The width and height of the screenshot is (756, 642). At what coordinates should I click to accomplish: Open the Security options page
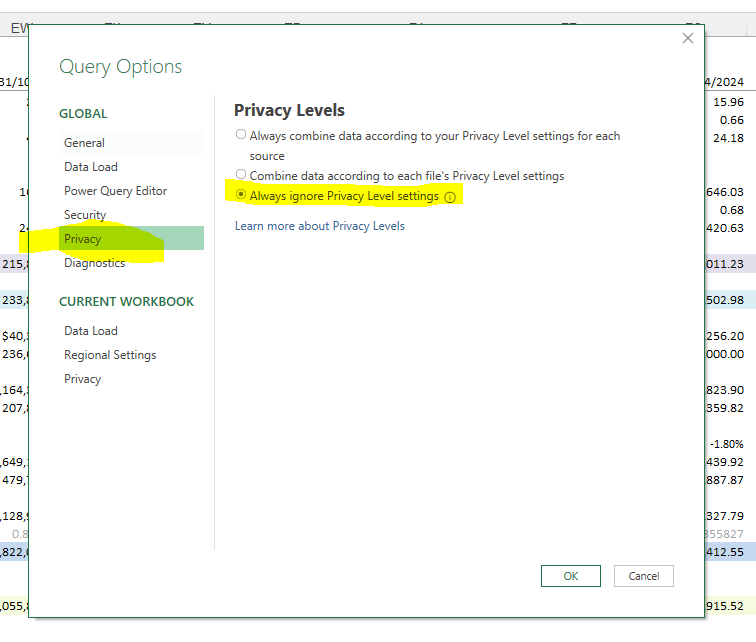(x=84, y=215)
